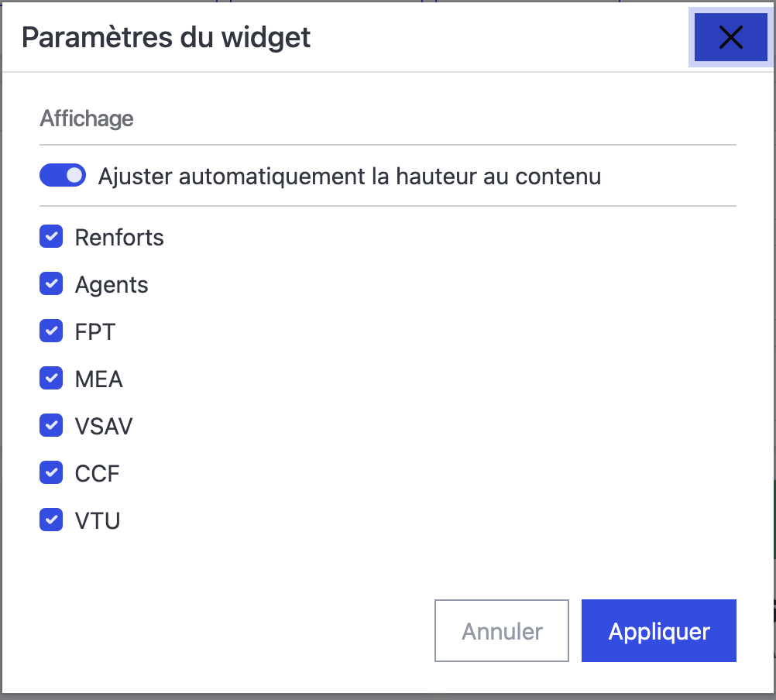This screenshot has width=776, height=700.
Task: Toggle automatic height adjustment switch
Action: pos(63,176)
